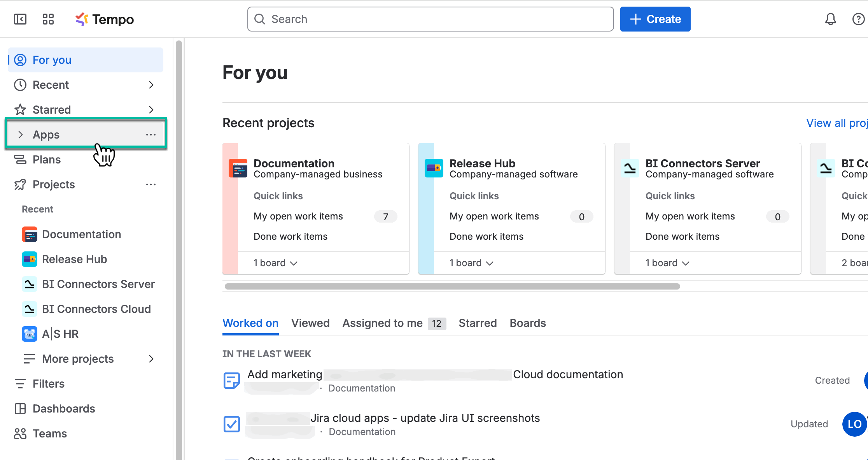Click the notifications bell icon
The image size is (868, 460).
pos(831,19)
